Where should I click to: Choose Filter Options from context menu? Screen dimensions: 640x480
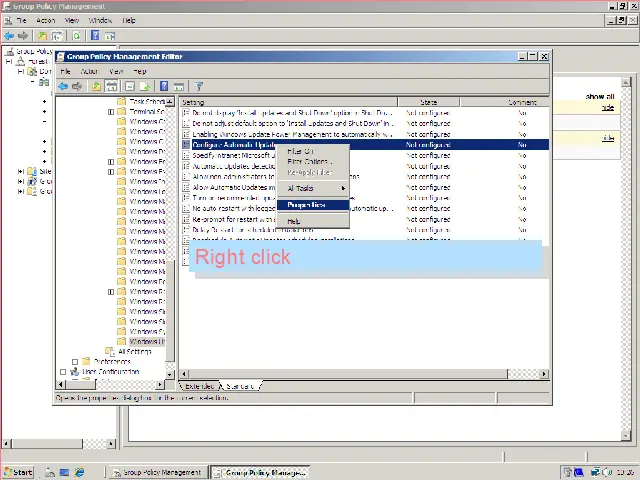tap(313, 162)
